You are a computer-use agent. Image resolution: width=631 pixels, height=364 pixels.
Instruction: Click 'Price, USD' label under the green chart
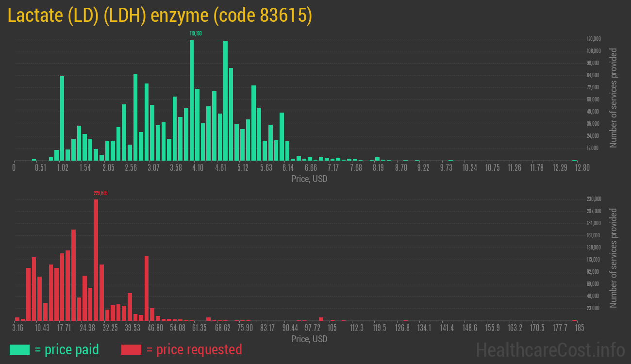(x=309, y=179)
